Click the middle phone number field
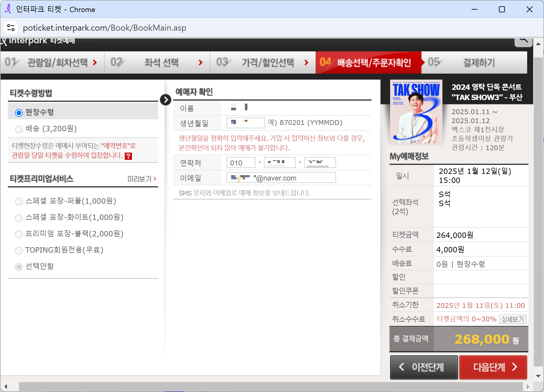544x392 pixels. [x=280, y=163]
